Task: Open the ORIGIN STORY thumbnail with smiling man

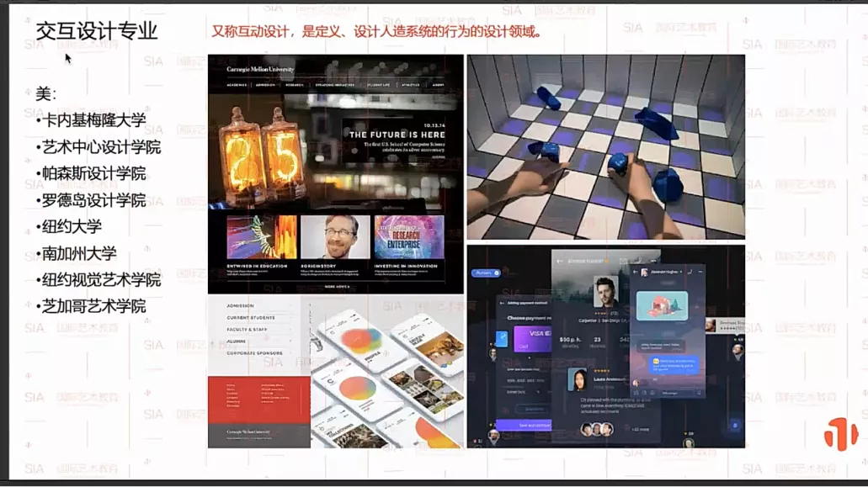Action: click(x=335, y=236)
